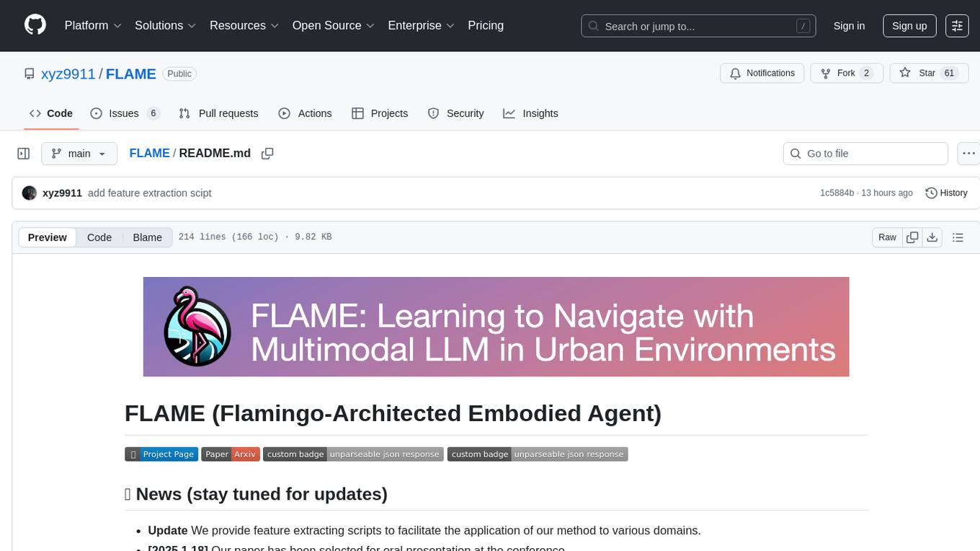The image size is (980, 551).
Task: Copy the README.md file path
Action: 267,154
